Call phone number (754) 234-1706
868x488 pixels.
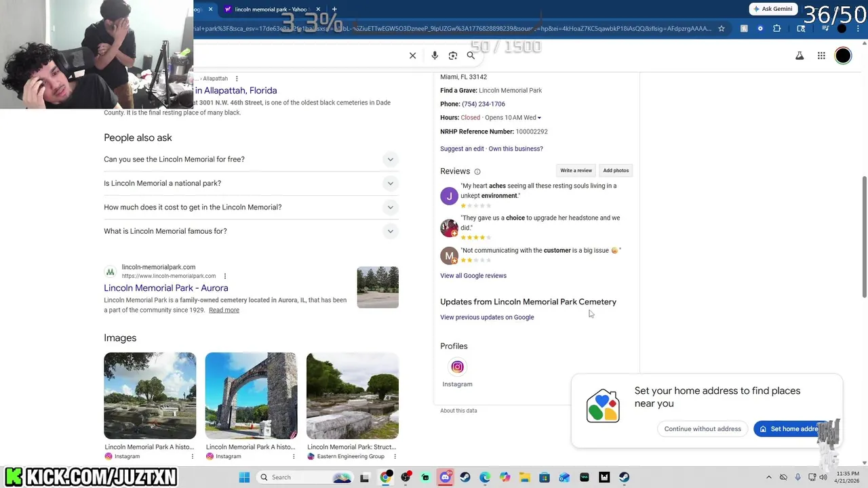tap(484, 104)
